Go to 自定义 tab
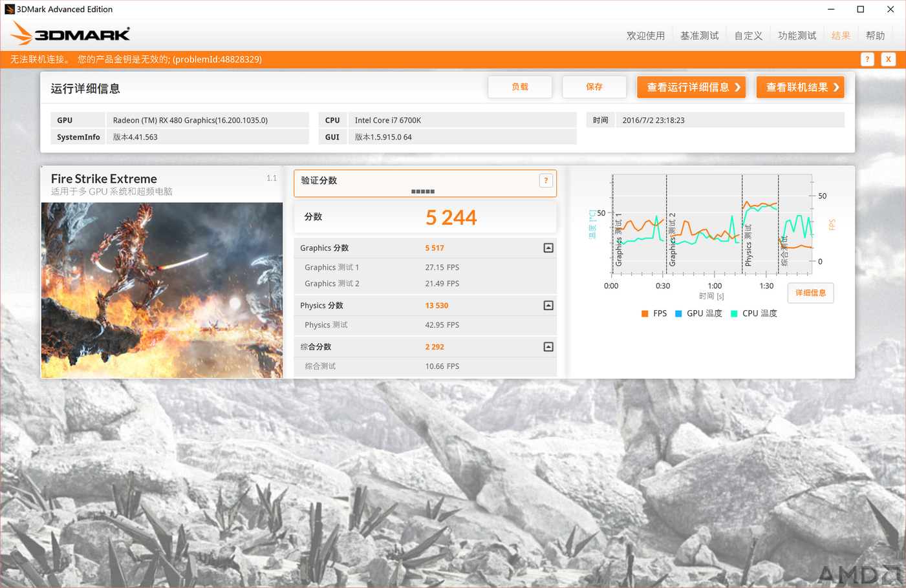The width and height of the screenshot is (906, 588). pyautogui.click(x=748, y=36)
